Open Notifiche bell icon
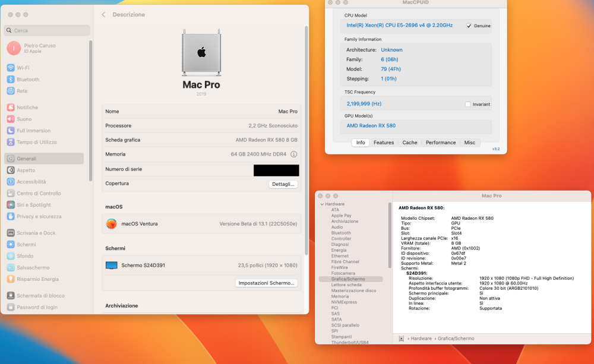Image resolution: width=594 pixels, height=364 pixels. coord(11,107)
